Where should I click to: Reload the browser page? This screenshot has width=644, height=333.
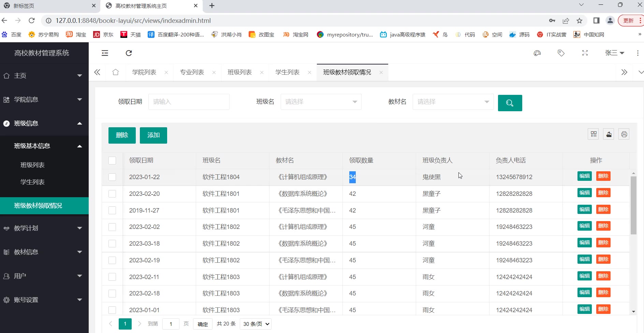(31, 20)
